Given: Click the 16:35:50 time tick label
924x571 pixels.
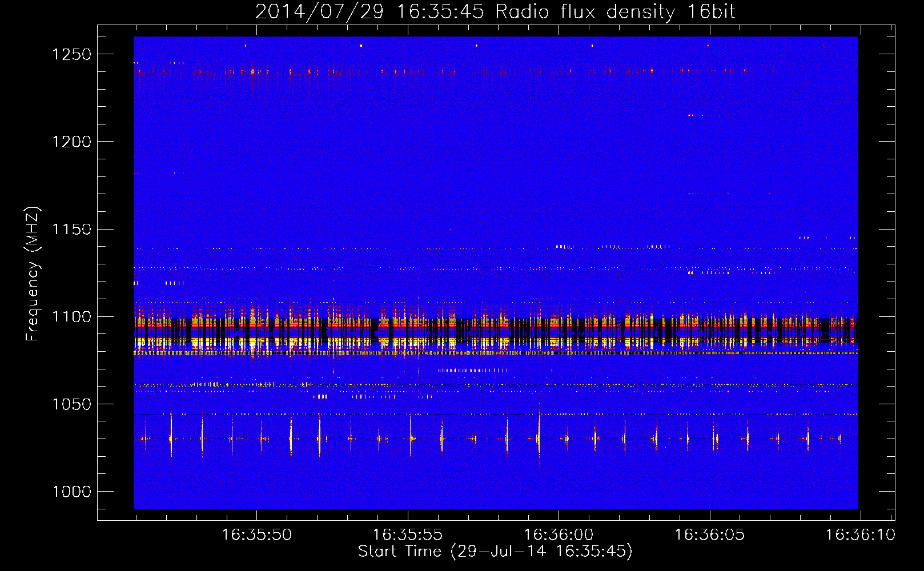Looking at the screenshot, I should click(x=257, y=535).
